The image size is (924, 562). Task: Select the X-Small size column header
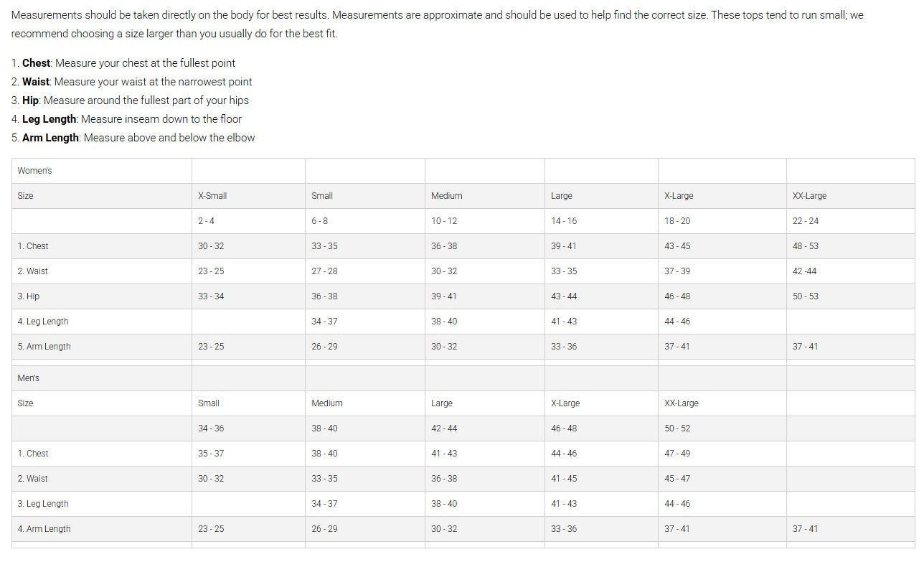[x=212, y=196]
